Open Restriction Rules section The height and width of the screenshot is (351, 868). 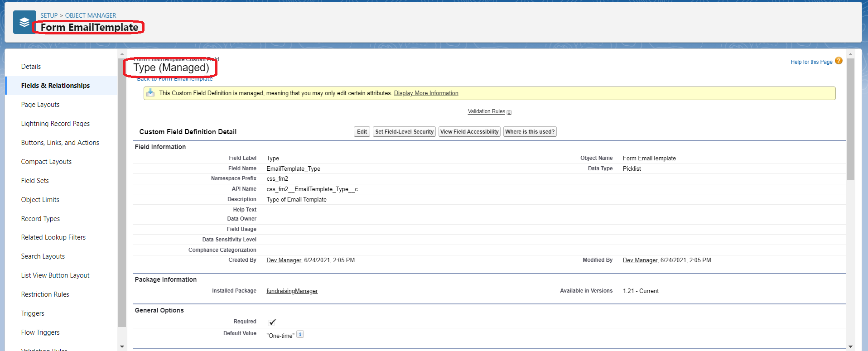[x=45, y=294]
